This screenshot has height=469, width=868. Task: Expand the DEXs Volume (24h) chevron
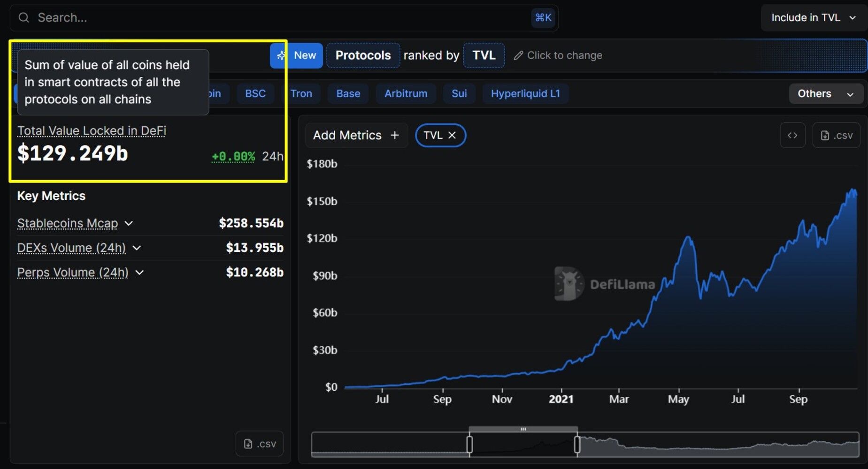pos(137,248)
